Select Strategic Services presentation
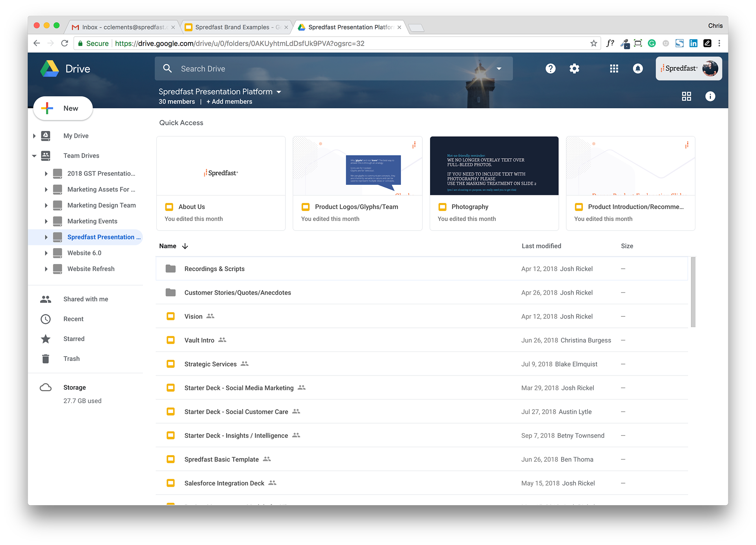 pos(422,364)
